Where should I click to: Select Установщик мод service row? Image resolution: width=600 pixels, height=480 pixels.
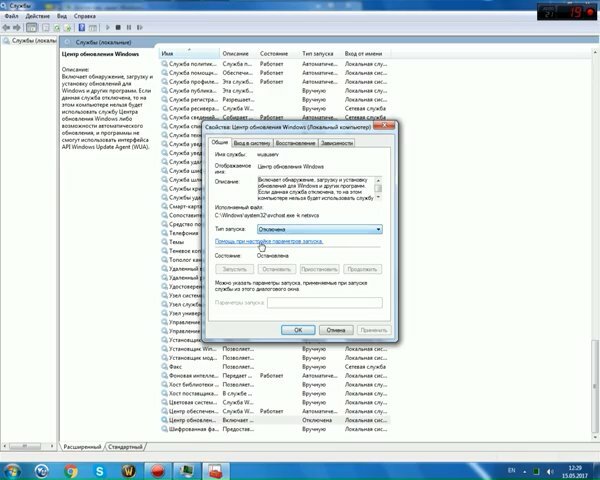[274, 358]
